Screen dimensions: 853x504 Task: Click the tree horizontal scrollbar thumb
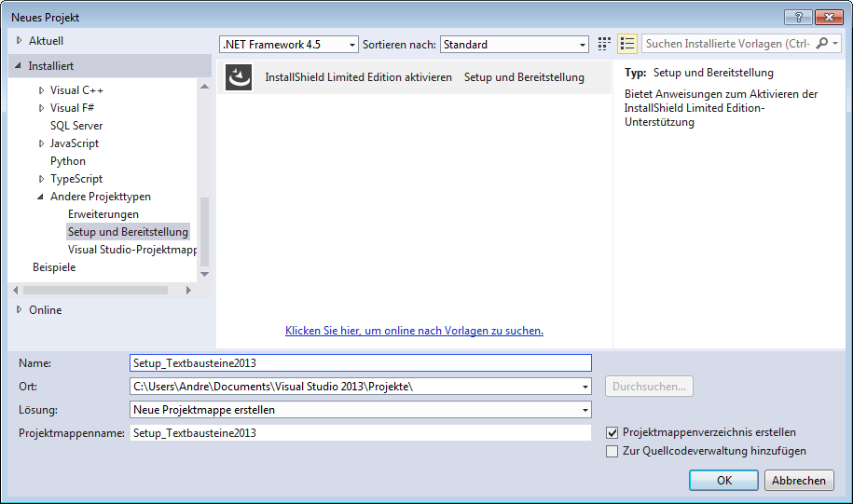pos(96,291)
